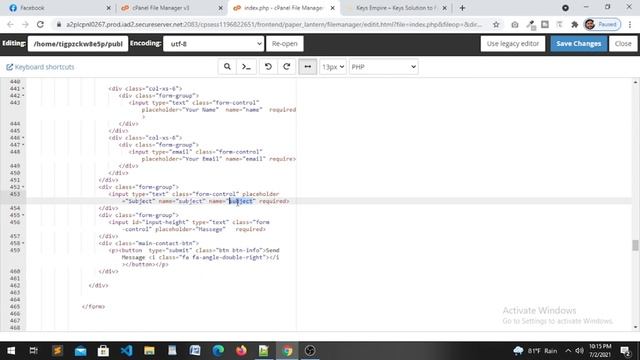
Task: Open the Paused profile button
Action: tap(602, 24)
